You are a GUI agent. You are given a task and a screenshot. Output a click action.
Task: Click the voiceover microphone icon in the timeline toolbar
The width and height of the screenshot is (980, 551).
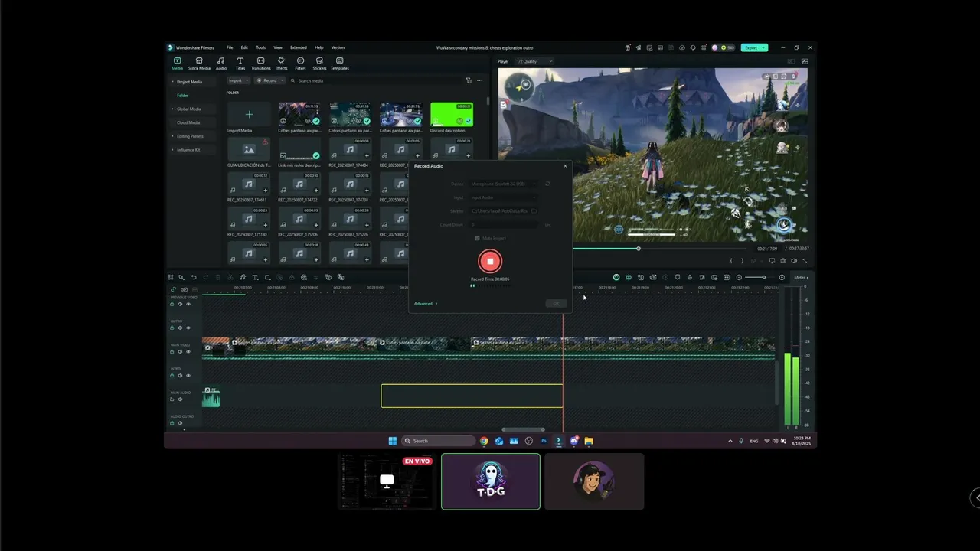tap(690, 277)
